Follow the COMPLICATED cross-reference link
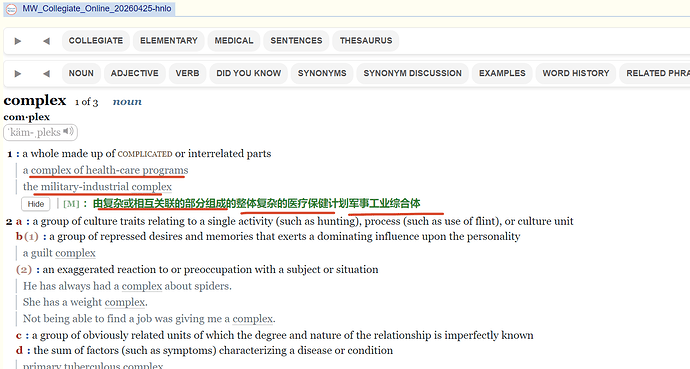 145,154
